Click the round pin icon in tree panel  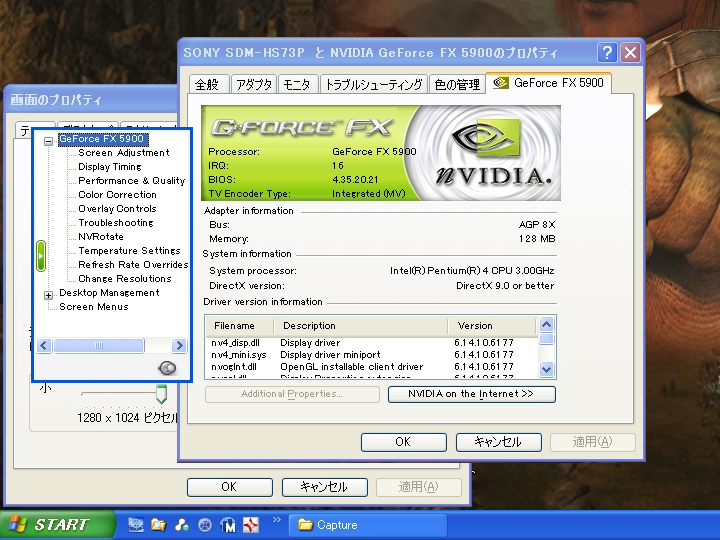tap(167, 368)
